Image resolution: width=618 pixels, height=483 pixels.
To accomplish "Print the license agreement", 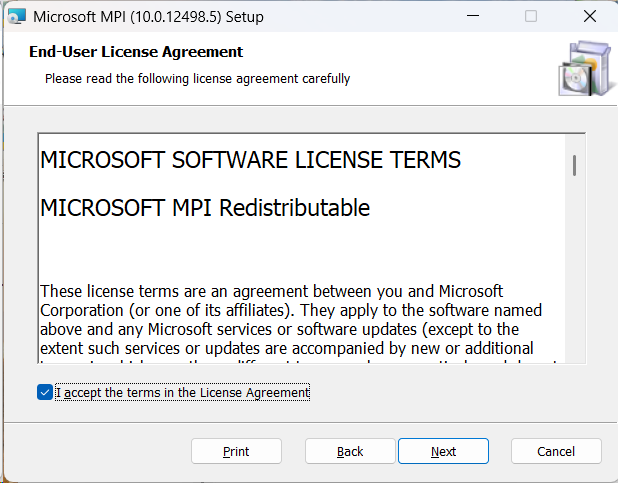I will [236, 451].
